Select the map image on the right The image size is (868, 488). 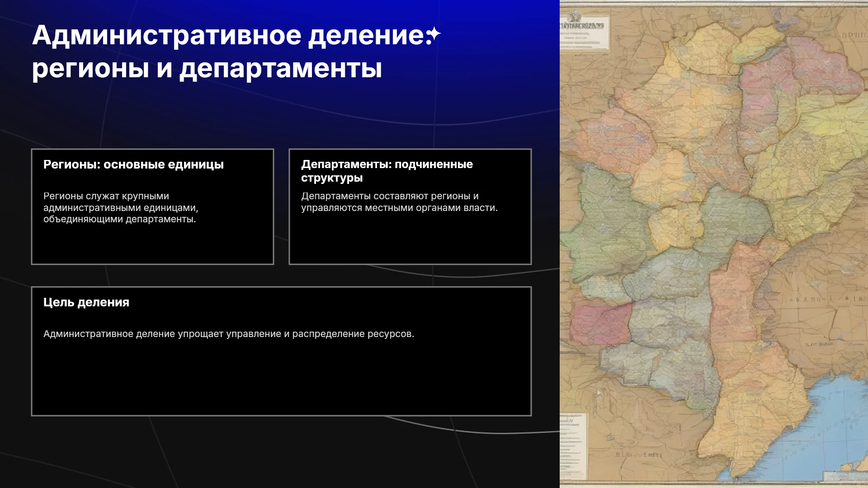pos(714,244)
